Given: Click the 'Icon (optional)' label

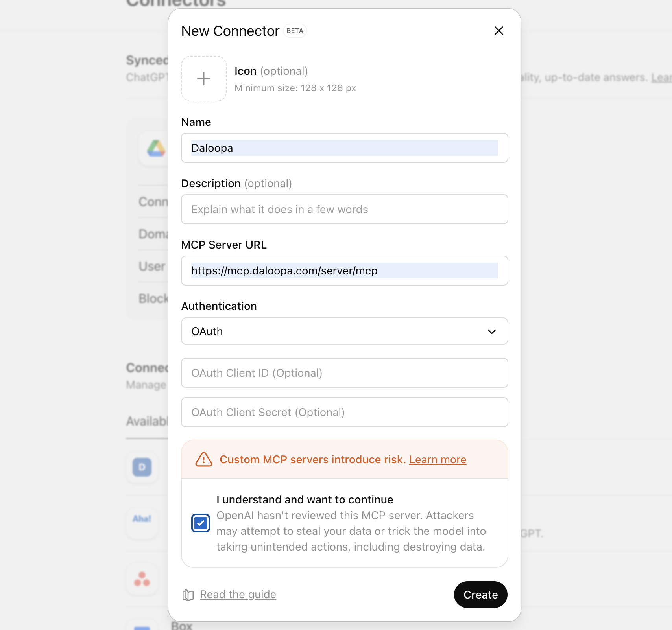Looking at the screenshot, I should tap(271, 71).
